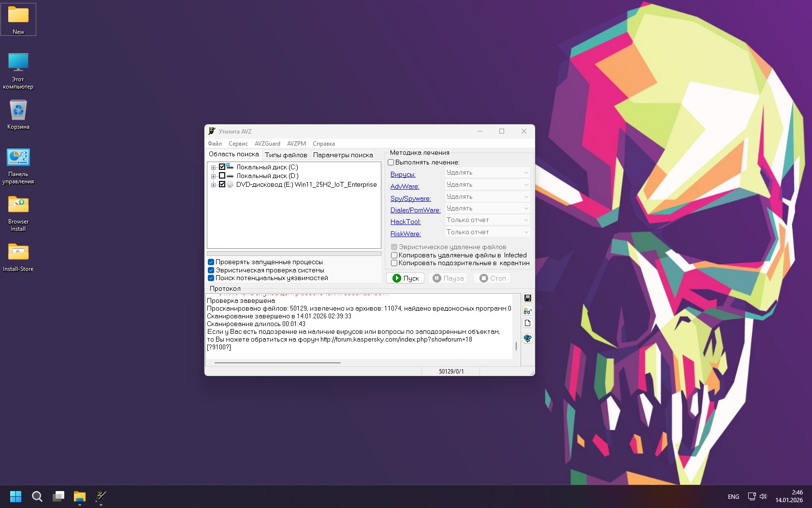
Task: Toggle Копировать подозрительные в карантин checkbox
Action: click(394, 263)
